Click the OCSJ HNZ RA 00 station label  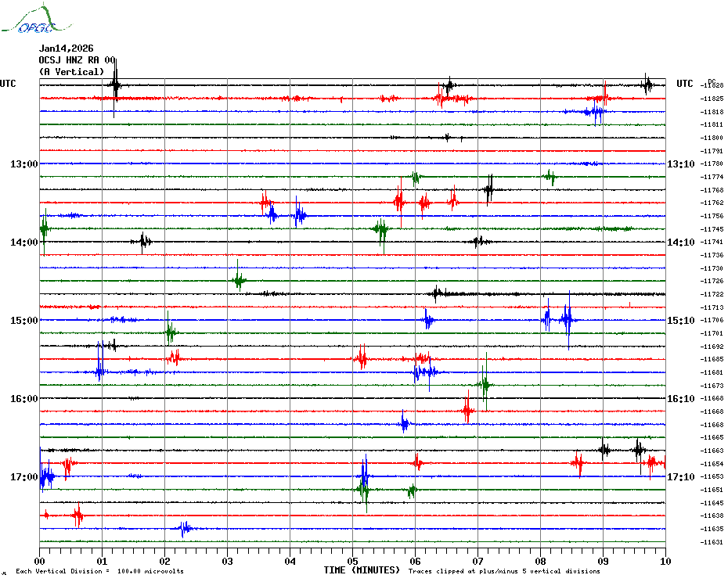[x=77, y=60]
